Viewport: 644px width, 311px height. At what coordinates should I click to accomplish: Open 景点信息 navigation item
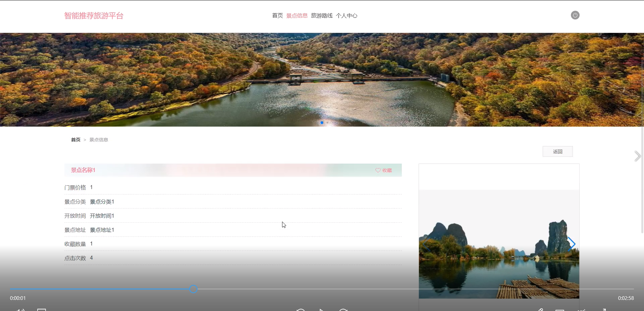297,15
